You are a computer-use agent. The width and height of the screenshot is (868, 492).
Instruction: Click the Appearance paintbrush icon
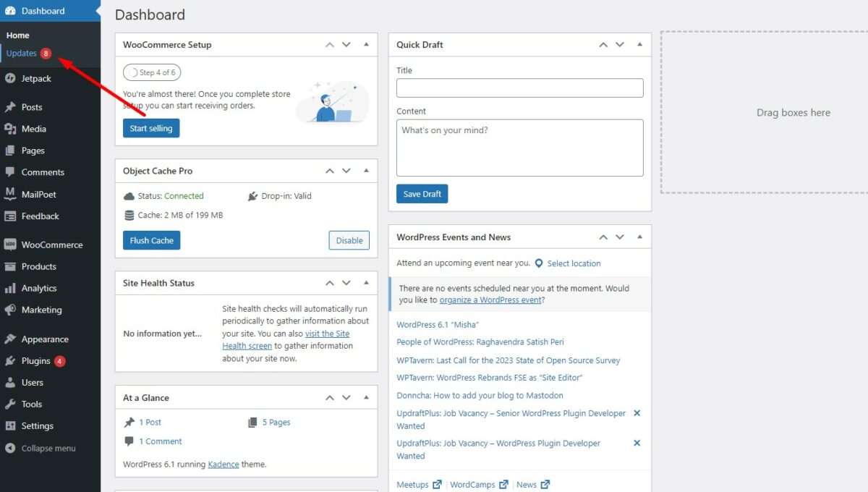(10, 339)
